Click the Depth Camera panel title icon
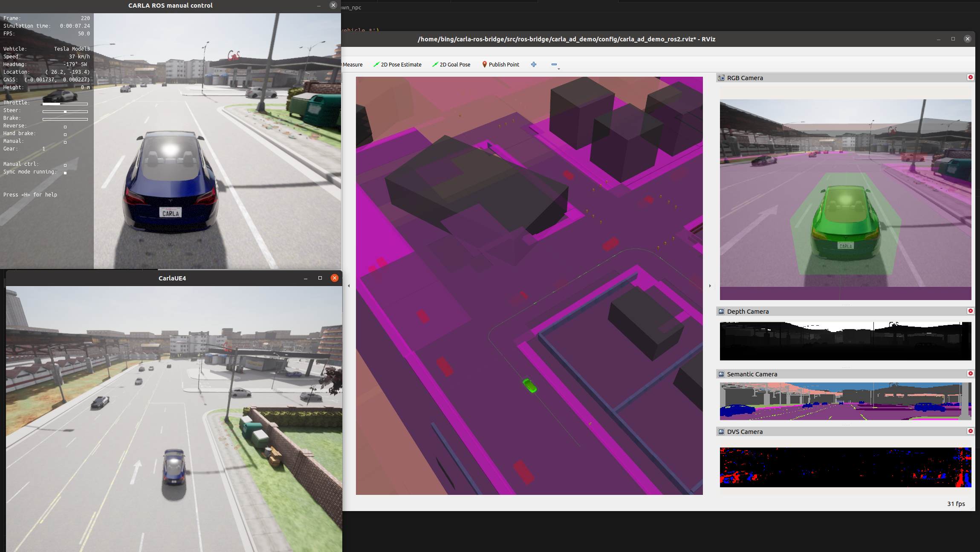This screenshot has width=980, height=552. pyautogui.click(x=721, y=312)
